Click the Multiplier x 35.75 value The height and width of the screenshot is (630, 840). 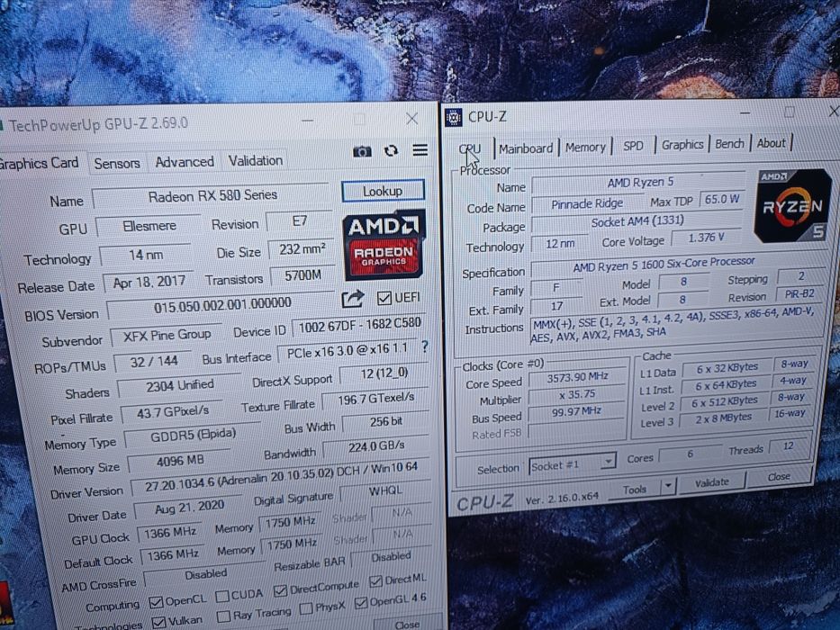coord(577,394)
